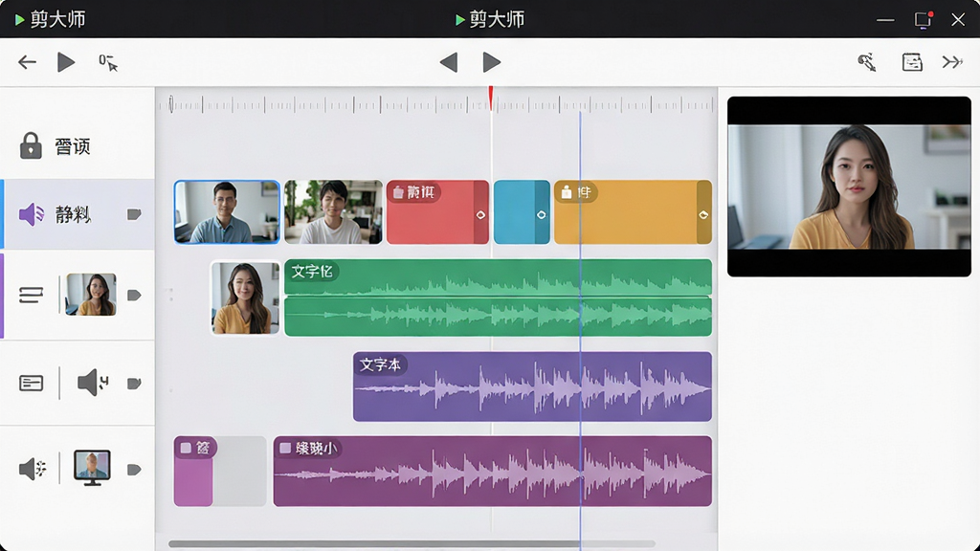Viewport: 980px width, 551px height.
Task: Go back using the left arrow icon
Action: point(27,62)
